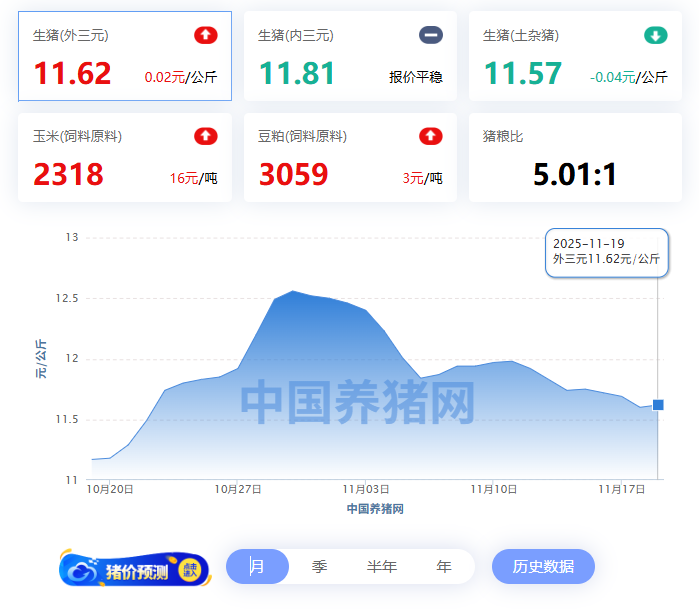Image resolution: width=699 pixels, height=614 pixels.
Task: Click red up-arrow icon on 玉米 card
Action: pyautogui.click(x=205, y=136)
